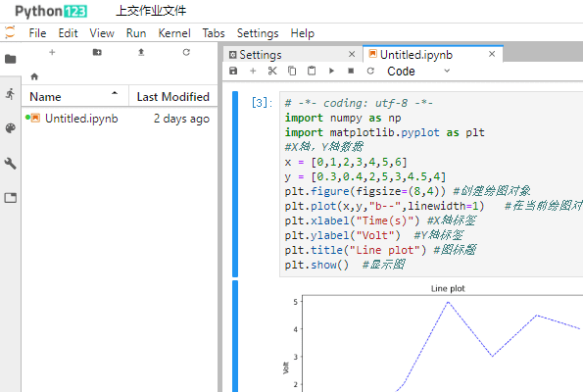583x392 pixels.
Task: Save the notebook with the disk icon
Action: [233, 71]
